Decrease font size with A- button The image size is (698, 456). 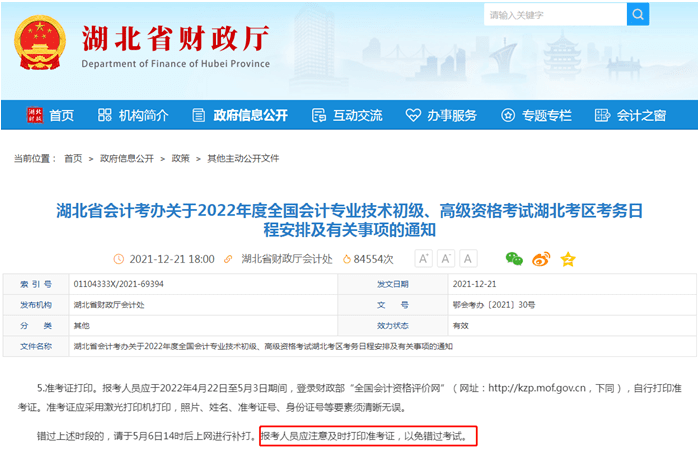(446, 258)
